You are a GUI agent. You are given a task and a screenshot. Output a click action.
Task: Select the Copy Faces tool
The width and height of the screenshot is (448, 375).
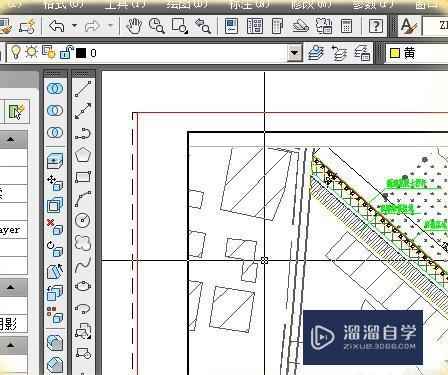(x=55, y=293)
